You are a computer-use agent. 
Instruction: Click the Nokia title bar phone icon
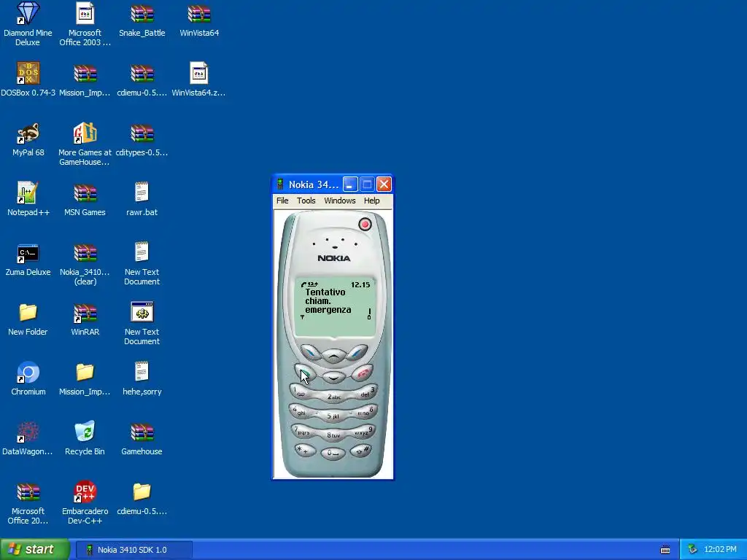pos(280,184)
